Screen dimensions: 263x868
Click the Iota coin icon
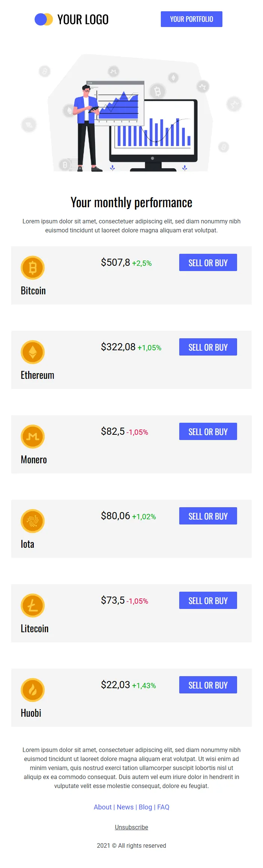point(33,521)
